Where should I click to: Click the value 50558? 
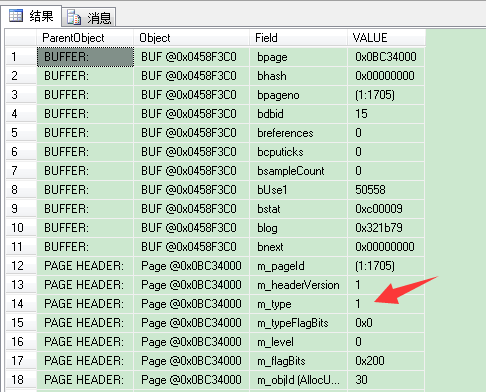pyautogui.click(x=386, y=190)
